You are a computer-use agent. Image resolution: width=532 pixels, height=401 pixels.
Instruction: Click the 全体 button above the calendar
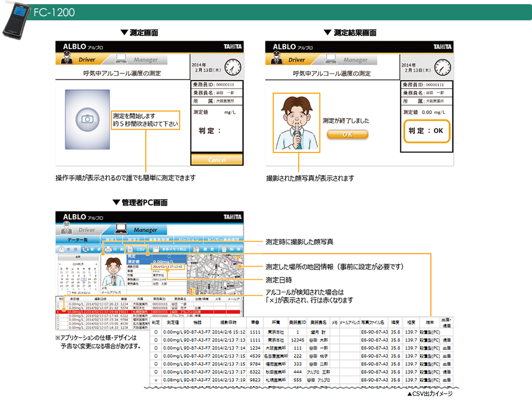coord(78,257)
